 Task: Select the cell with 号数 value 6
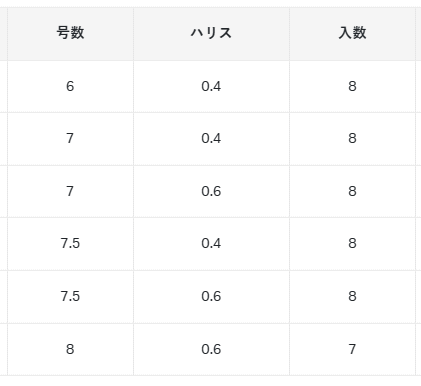tap(70, 87)
